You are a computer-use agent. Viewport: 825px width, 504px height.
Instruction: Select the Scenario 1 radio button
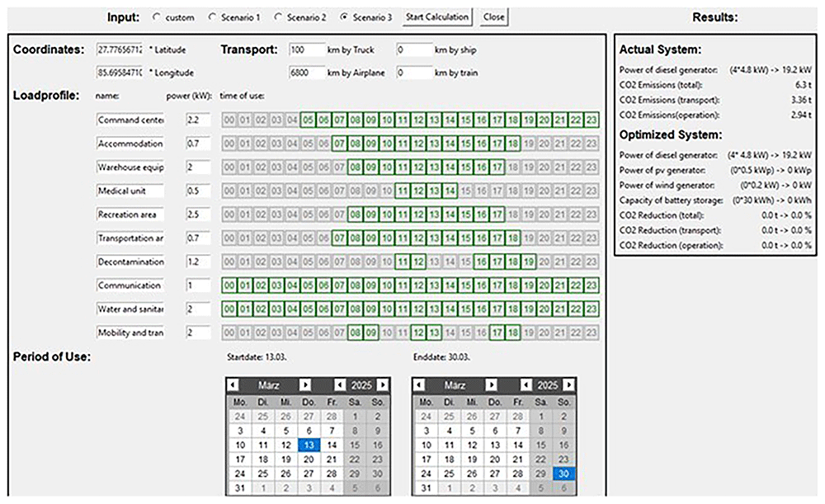[x=212, y=17]
